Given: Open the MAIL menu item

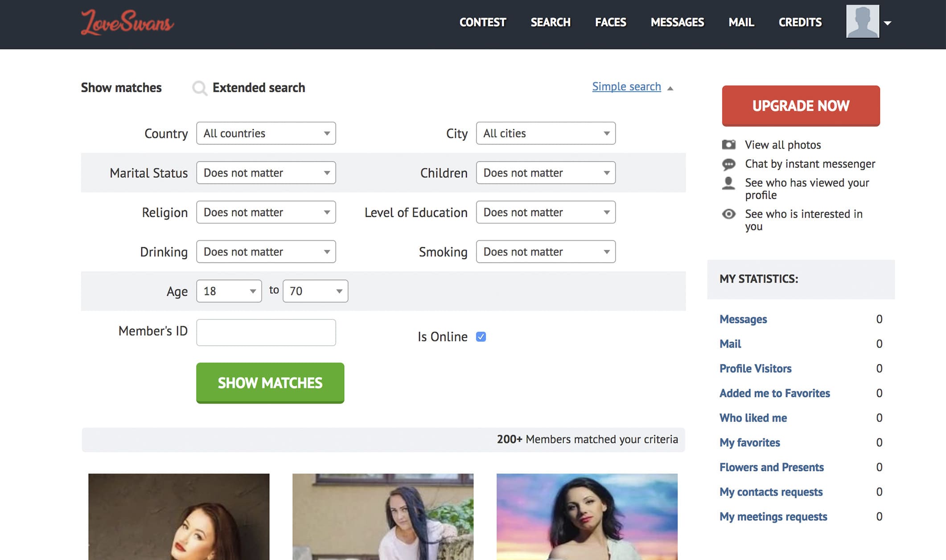Looking at the screenshot, I should (x=741, y=22).
